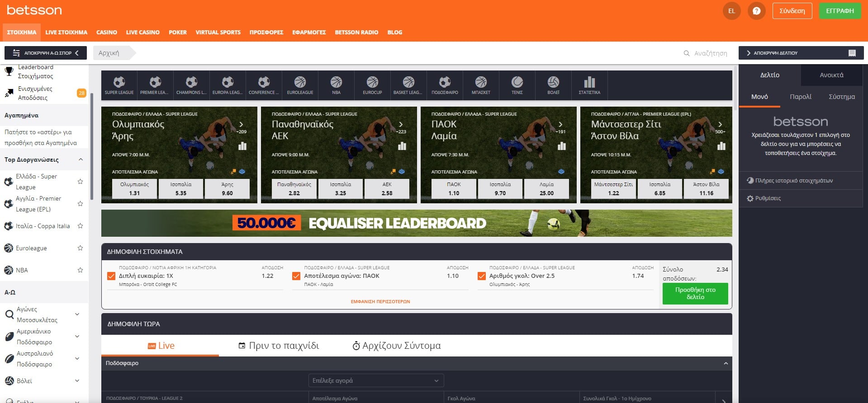Uncheck Αποτέλεσμα αγώνα: ΠΑΟΚ checkbox
The width and height of the screenshot is (868, 403).
pyautogui.click(x=296, y=276)
